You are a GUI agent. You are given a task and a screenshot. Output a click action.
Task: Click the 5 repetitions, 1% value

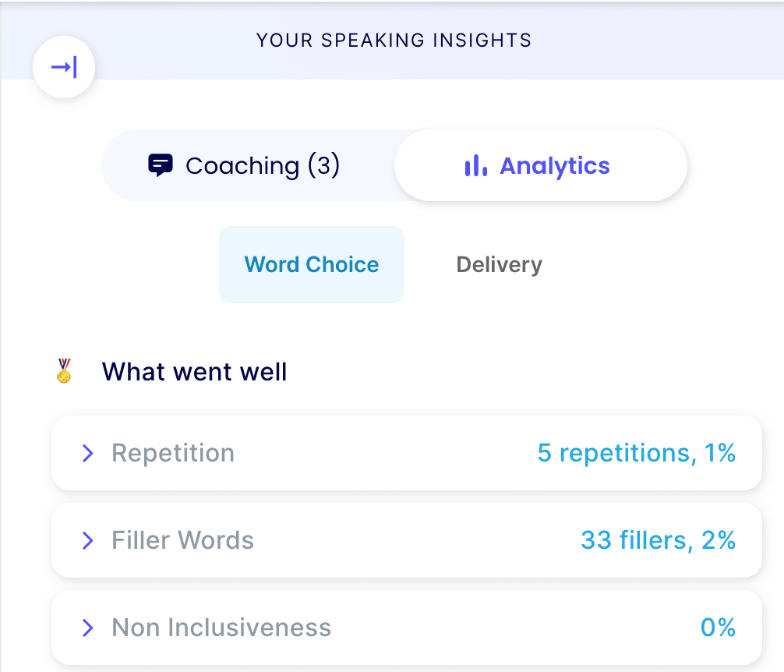coord(637,453)
